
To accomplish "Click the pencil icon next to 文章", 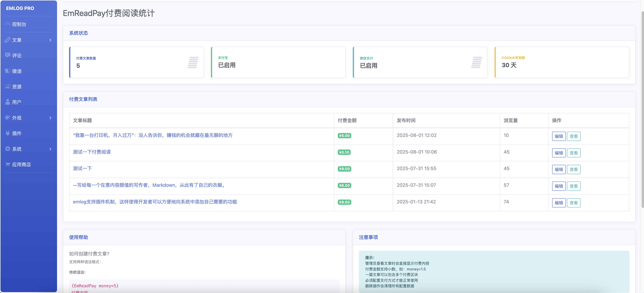I will 8,40.
